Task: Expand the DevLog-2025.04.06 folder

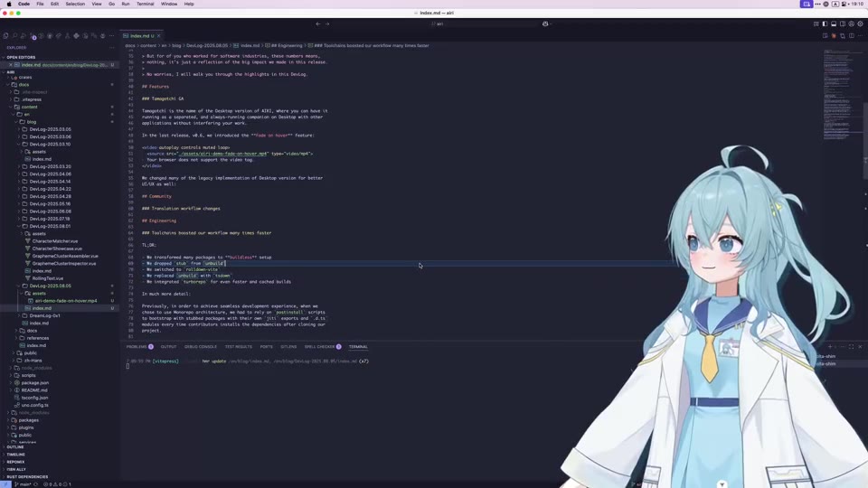Action: [x=50, y=174]
